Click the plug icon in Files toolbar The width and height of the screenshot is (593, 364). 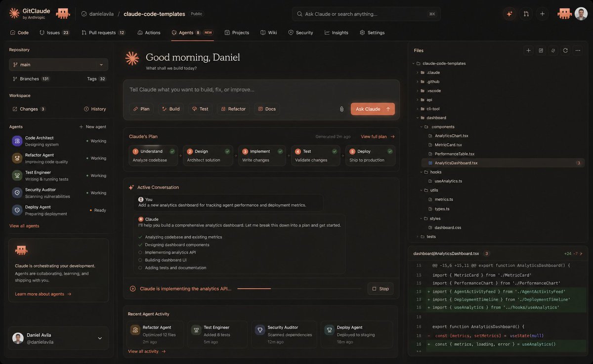(x=553, y=50)
